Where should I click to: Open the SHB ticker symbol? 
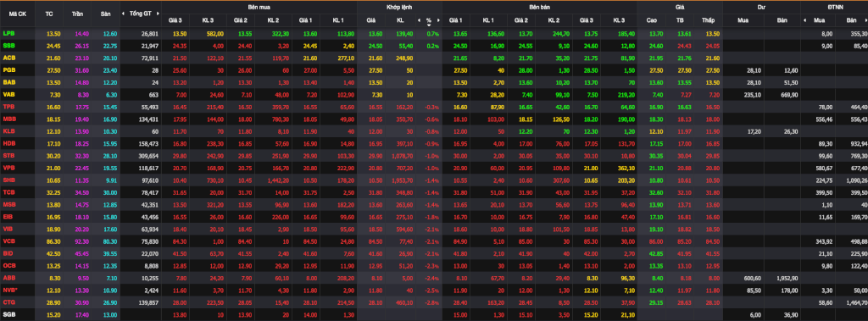coord(8,180)
